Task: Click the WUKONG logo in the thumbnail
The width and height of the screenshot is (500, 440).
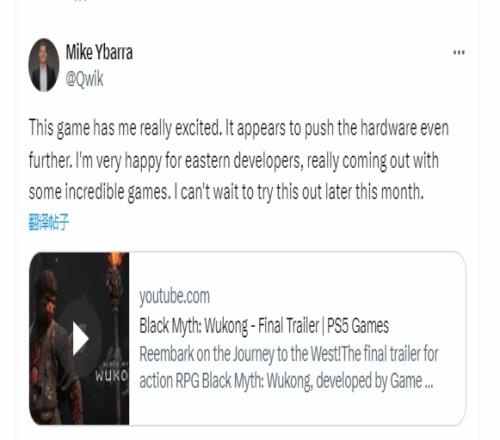Action: (112, 376)
